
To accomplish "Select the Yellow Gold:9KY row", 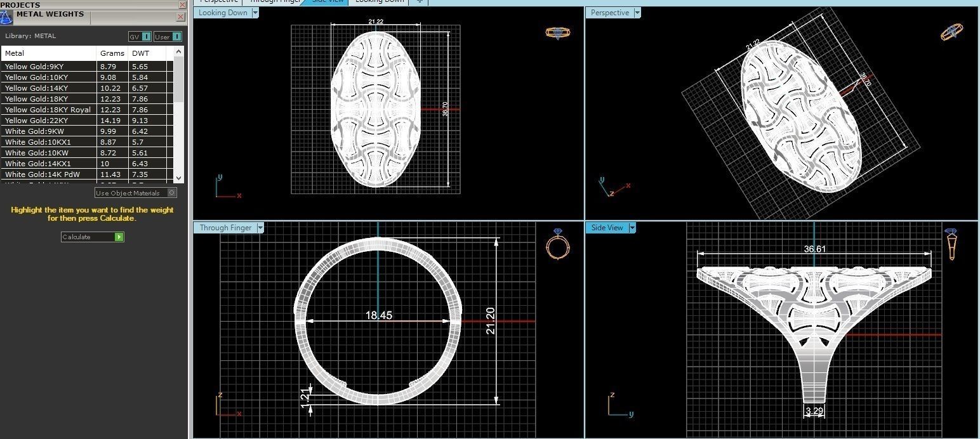I will click(x=88, y=67).
